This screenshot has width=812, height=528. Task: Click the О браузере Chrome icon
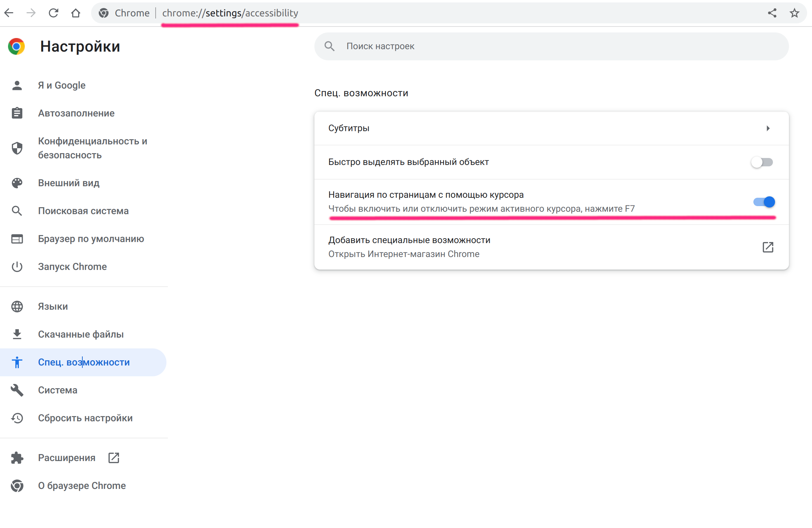pyautogui.click(x=16, y=486)
